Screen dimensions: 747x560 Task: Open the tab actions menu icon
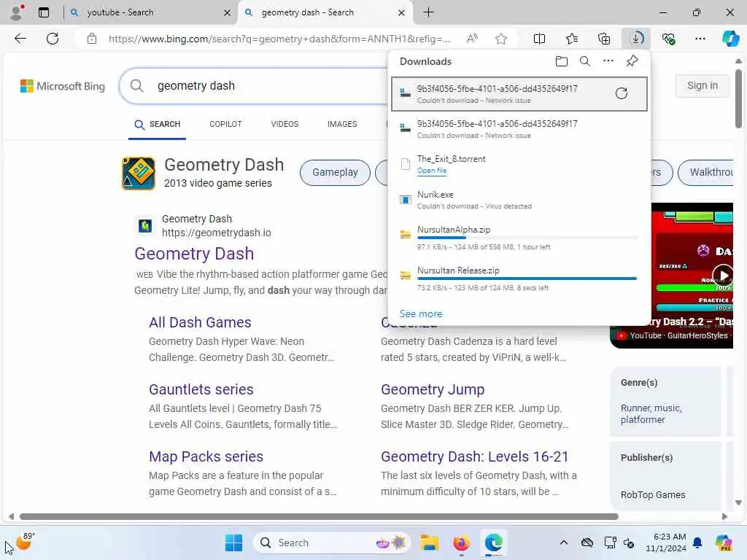click(44, 12)
